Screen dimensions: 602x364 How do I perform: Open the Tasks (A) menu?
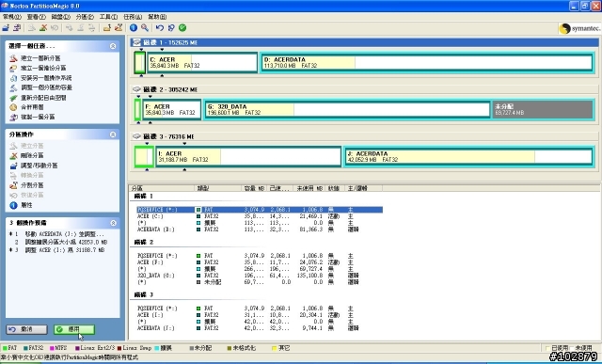point(133,17)
